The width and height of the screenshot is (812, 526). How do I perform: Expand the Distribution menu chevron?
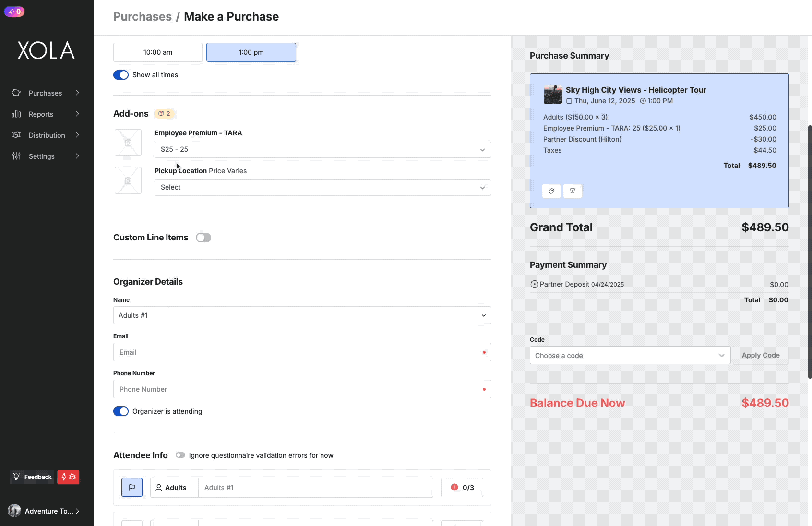click(x=77, y=135)
